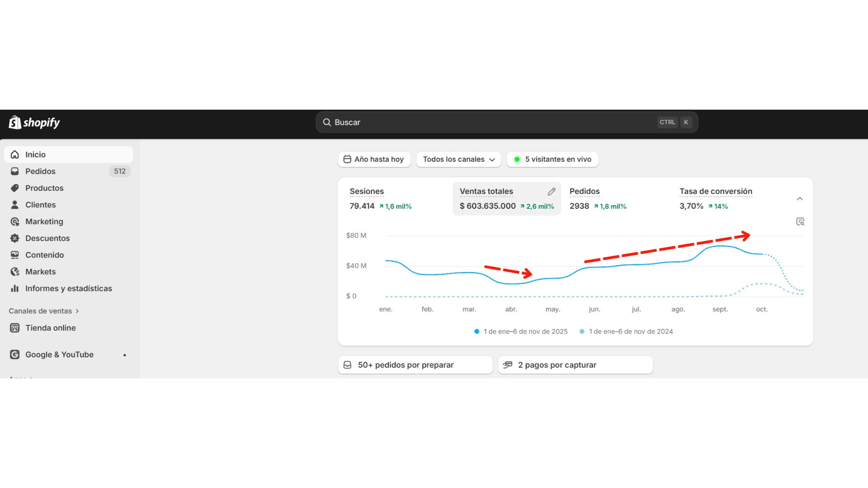Screen dimensions: 868x488
Task: Click the payment icon on pagos por capturar
Action: point(508,365)
